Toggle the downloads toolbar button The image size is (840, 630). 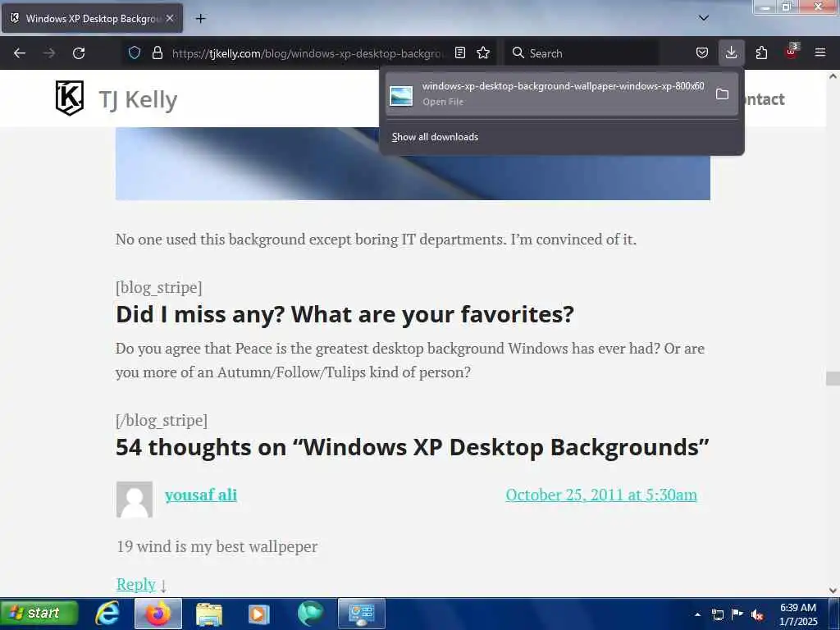click(731, 52)
